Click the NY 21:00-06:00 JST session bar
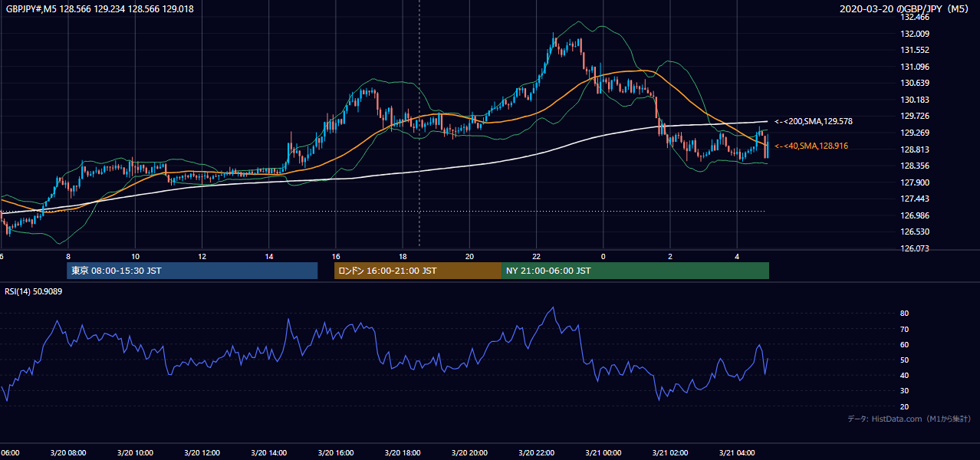The image size is (980, 460). [635, 271]
